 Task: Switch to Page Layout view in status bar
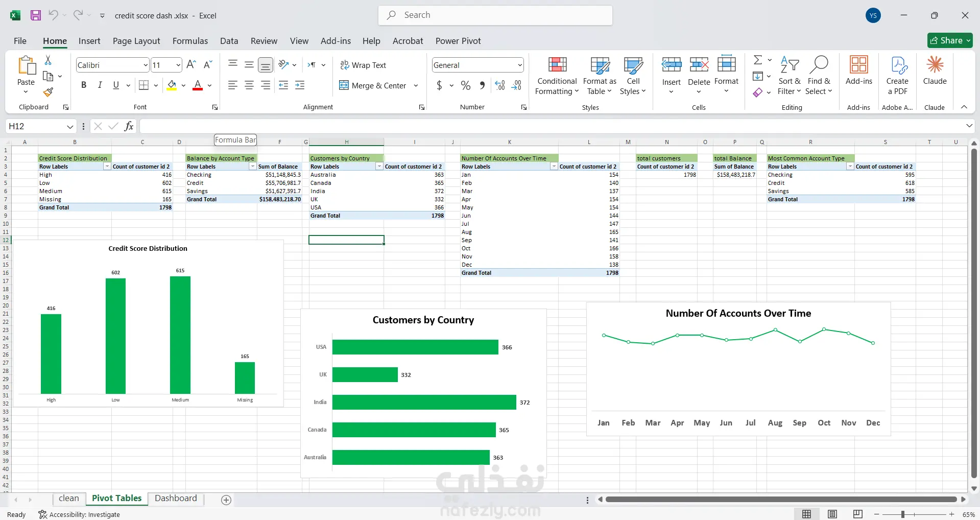click(x=832, y=514)
